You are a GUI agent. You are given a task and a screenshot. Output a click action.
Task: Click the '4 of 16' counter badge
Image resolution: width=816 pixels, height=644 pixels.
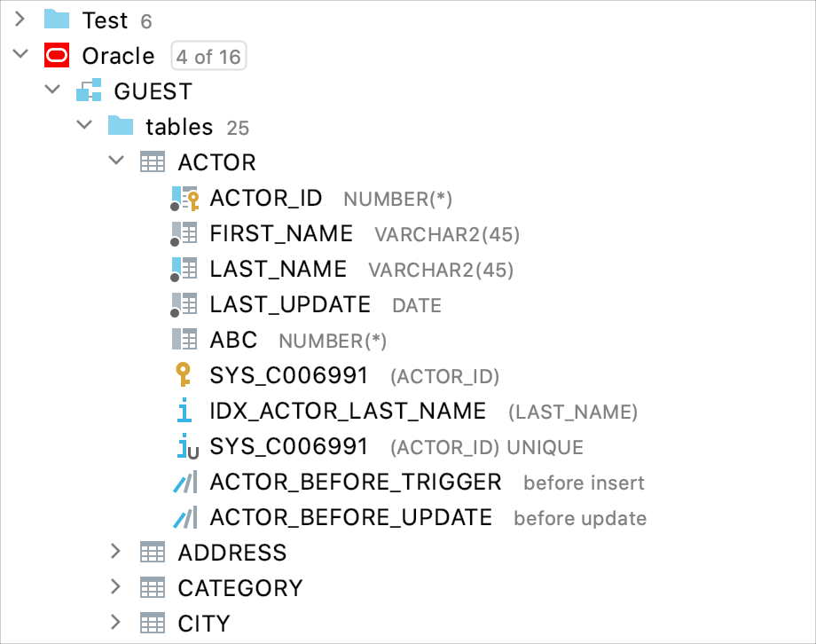(x=208, y=55)
